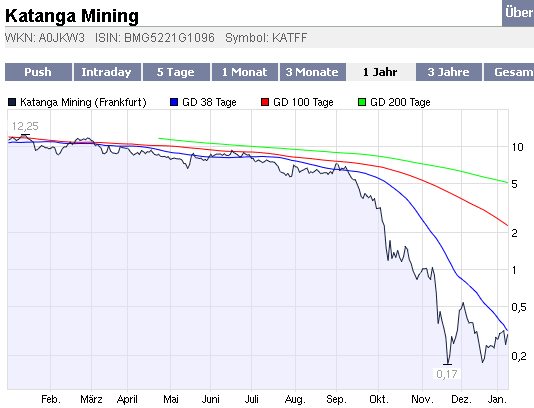Click the Symbol: KATFF text

tap(266, 37)
